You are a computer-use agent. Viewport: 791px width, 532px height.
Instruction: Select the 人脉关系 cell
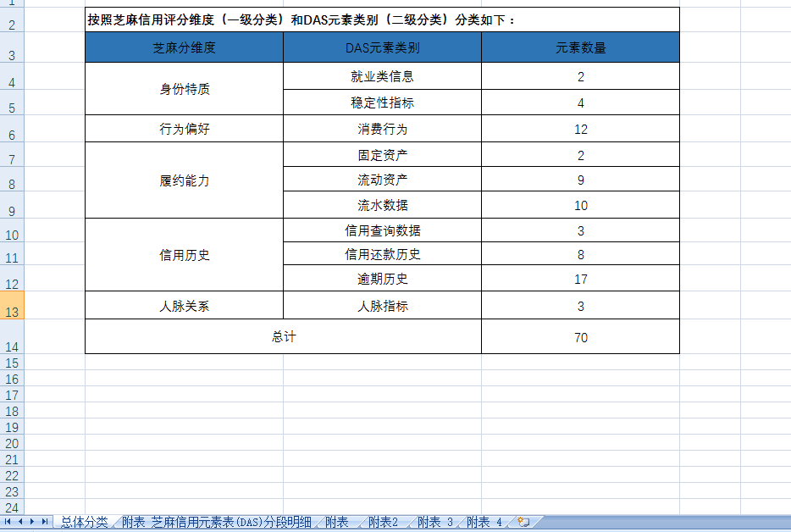coord(184,305)
